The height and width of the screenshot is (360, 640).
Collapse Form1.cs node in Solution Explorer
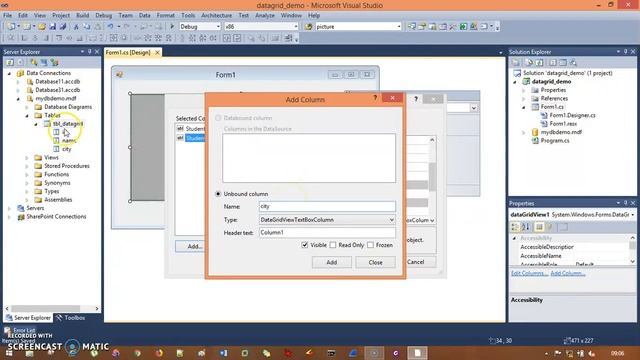click(524, 107)
